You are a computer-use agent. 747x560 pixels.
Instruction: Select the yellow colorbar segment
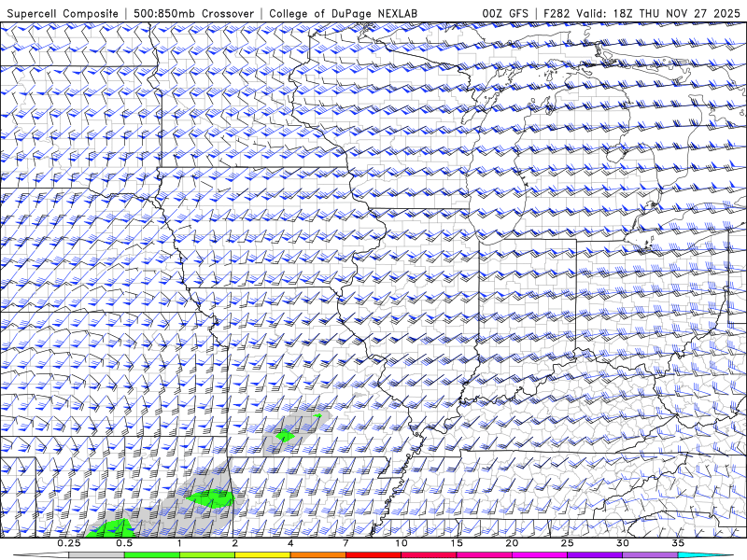pos(262,555)
